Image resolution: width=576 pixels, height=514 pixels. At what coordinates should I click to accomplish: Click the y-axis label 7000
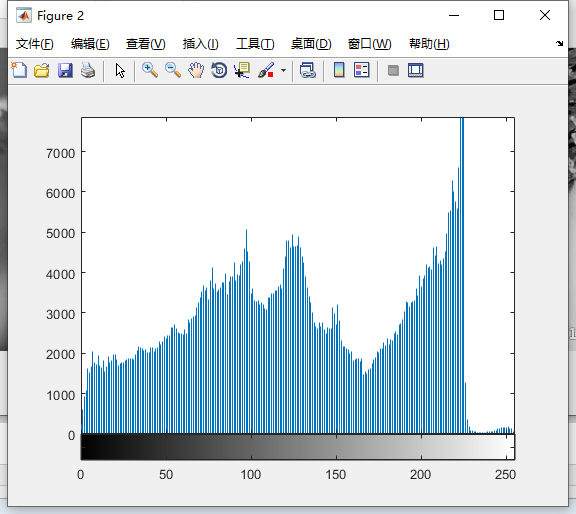(x=61, y=153)
